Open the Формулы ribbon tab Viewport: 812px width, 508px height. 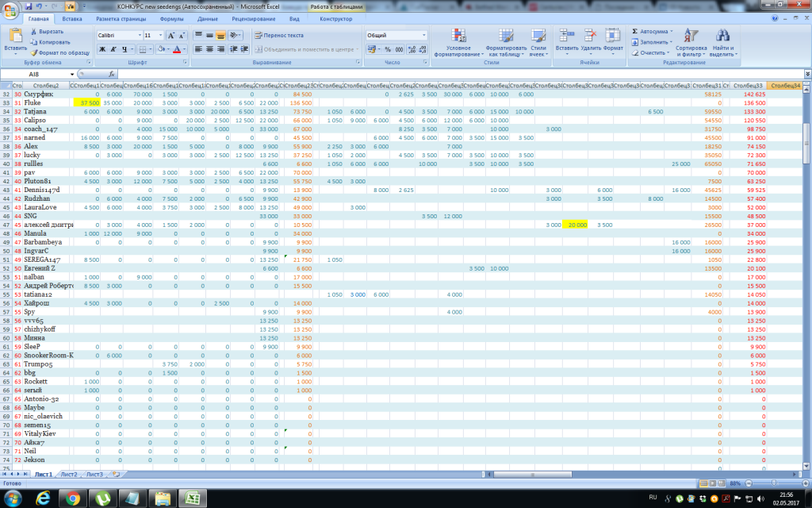[x=171, y=19]
